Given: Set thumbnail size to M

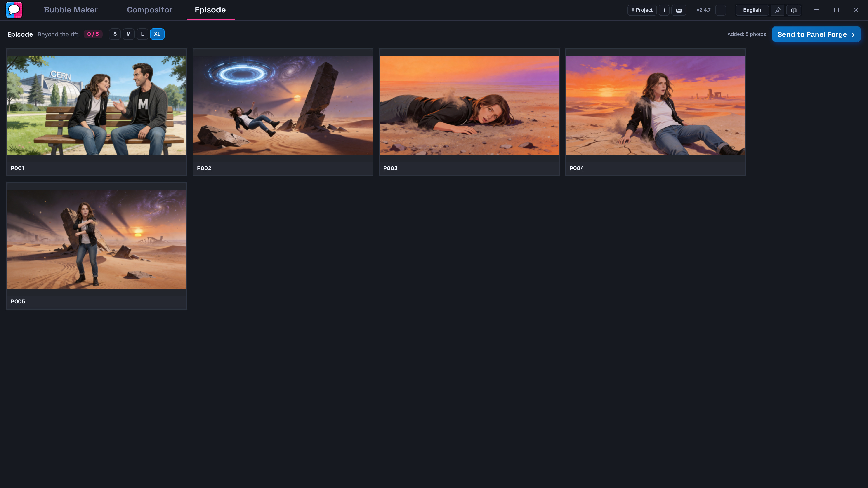Looking at the screenshot, I should [128, 34].
